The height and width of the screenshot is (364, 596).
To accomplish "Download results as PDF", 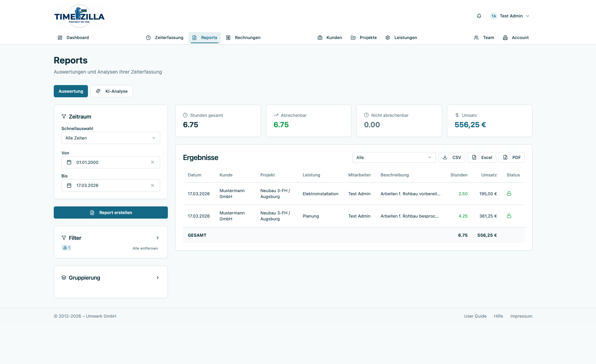I will coord(512,158).
